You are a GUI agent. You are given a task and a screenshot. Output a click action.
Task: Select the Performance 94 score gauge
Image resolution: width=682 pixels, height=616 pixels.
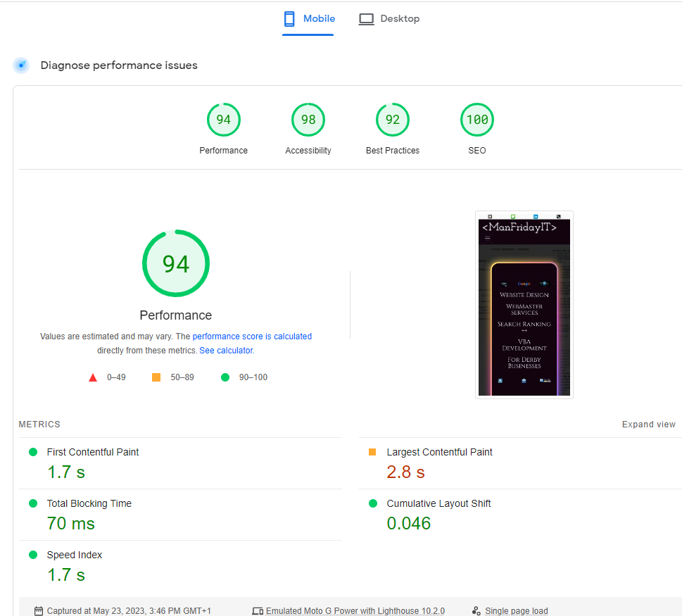coord(223,120)
